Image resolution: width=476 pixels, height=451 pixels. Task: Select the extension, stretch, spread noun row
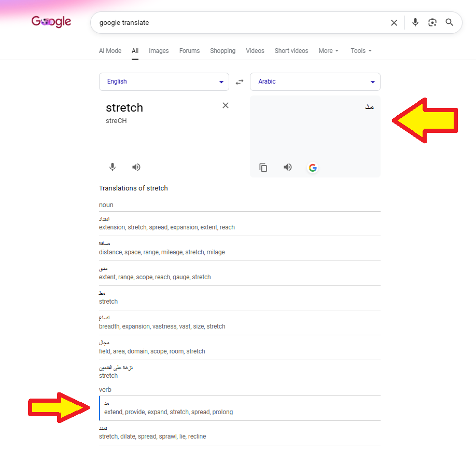[240, 224]
